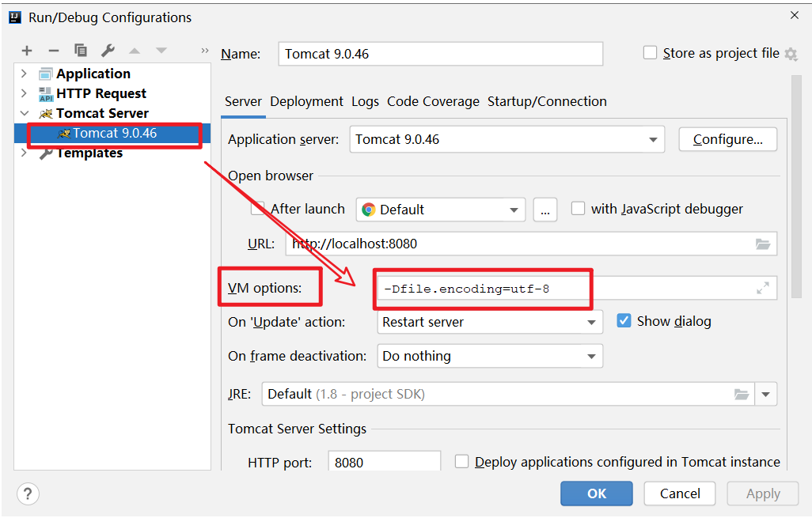Click the folder icon in the URL field

763,244
